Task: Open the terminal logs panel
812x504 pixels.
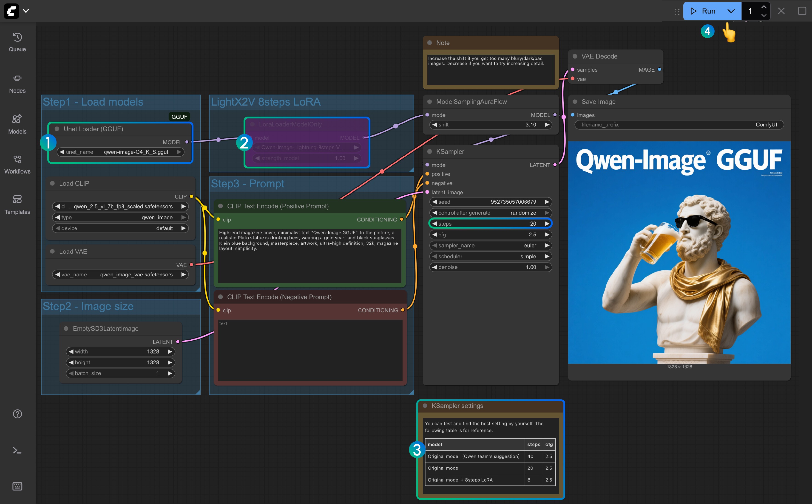Action: tap(17, 450)
